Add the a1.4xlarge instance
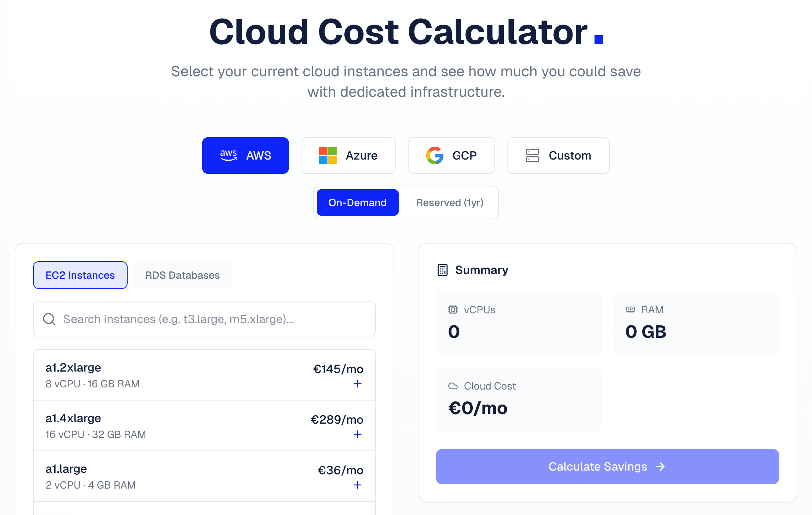812x515 pixels. pos(357,434)
